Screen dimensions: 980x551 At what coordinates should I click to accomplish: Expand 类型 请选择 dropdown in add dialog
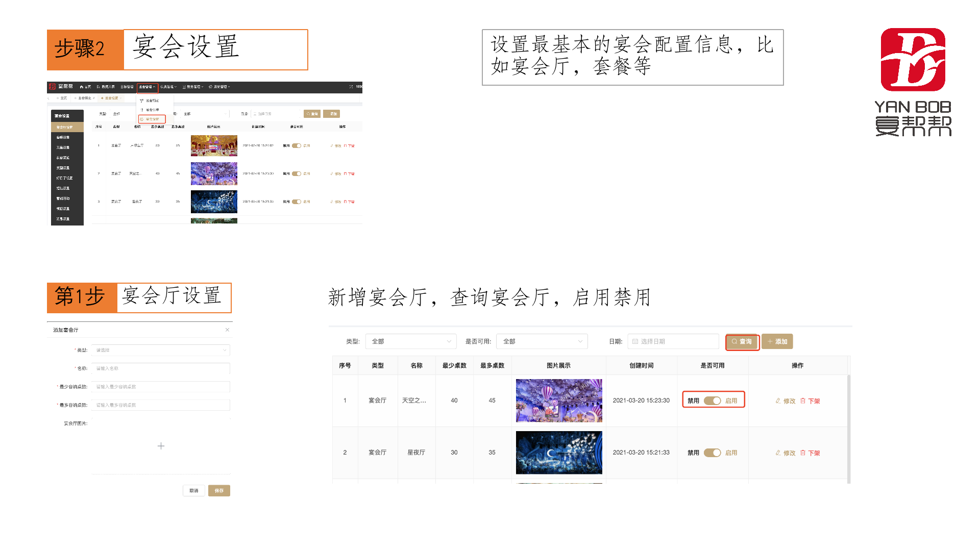(161, 350)
